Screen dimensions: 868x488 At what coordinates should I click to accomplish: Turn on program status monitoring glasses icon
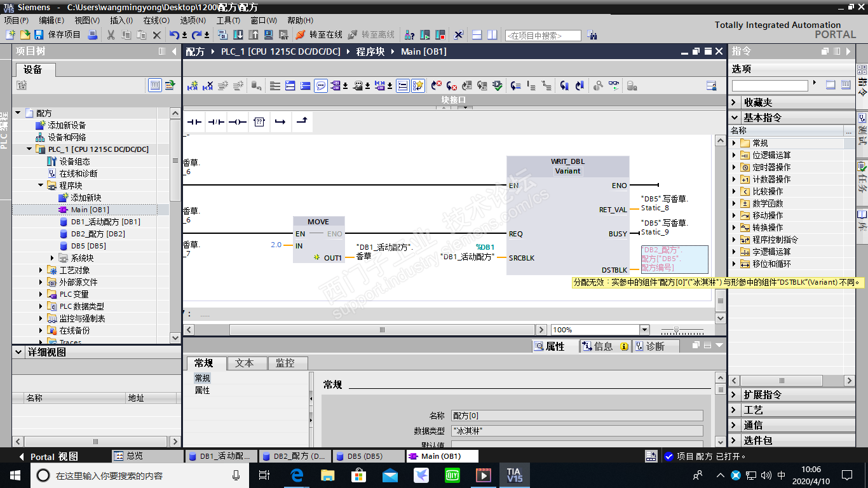pos(614,85)
